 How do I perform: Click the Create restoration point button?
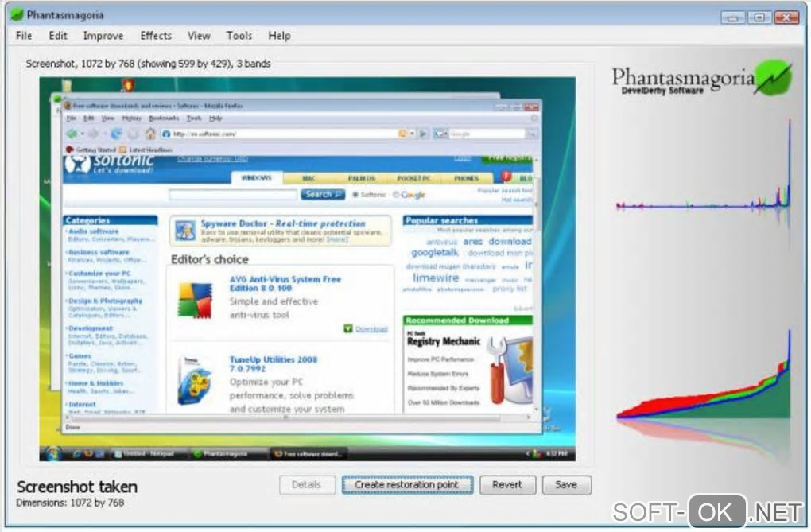tap(407, 485)
